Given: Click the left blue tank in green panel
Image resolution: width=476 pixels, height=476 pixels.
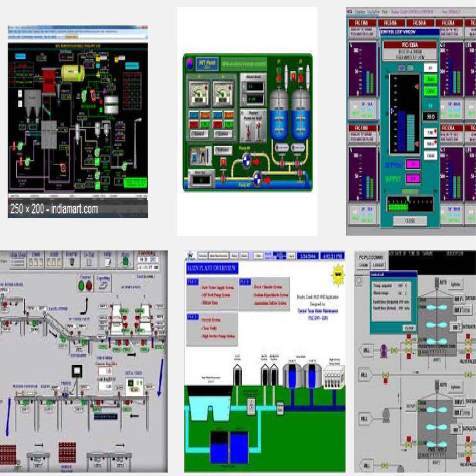Looking at the screenshot, I should (x=278, y=115).
